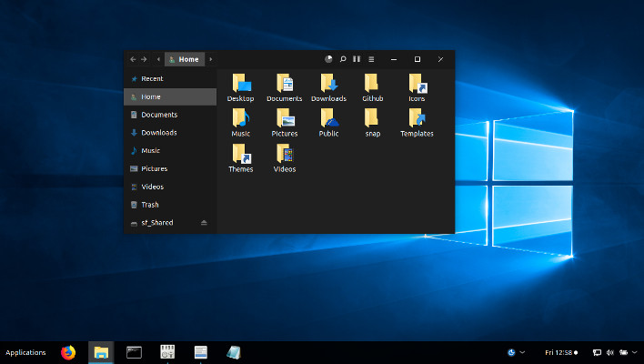Open the Downloads folder icon in file grid
The height and width of the screenshot is (364, 644).
click(x=328, y=87)
